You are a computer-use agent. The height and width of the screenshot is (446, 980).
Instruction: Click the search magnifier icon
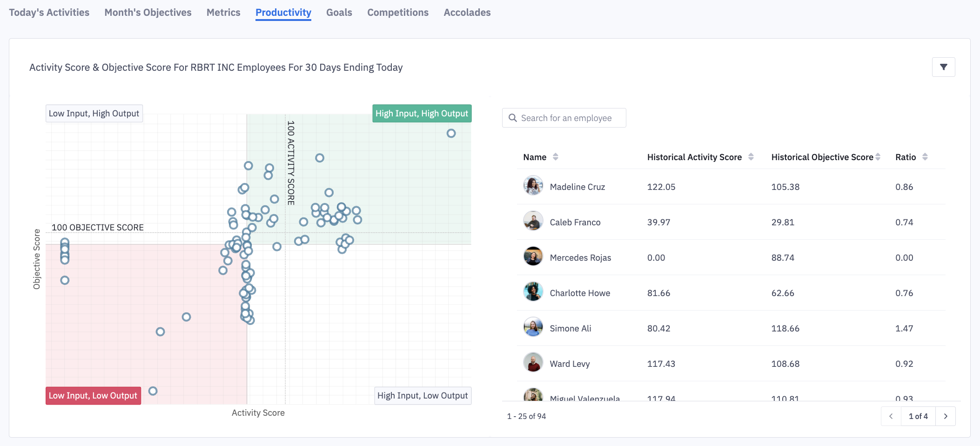pyautogui.click(x=513, y=118)
